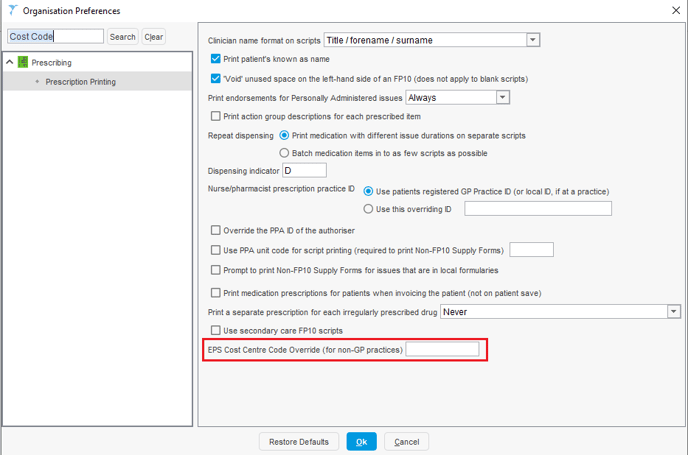Screen dimensions: 688x455
Task: Open Print endorsements Always dropdown
Action: click(502, 98)
